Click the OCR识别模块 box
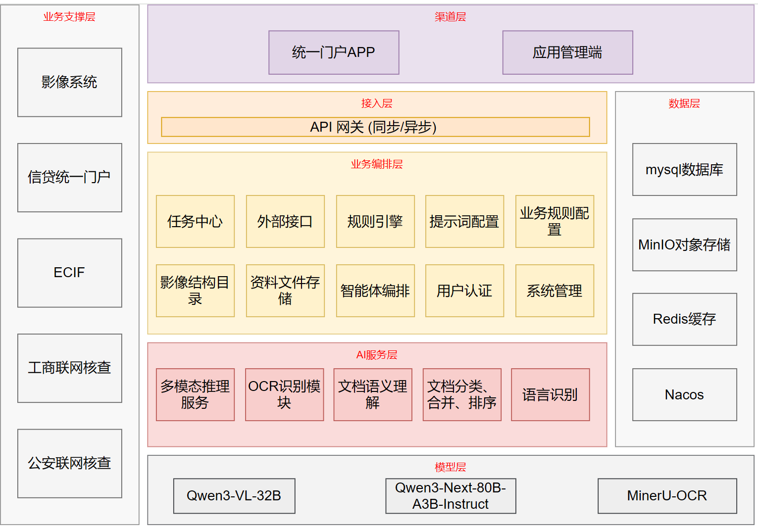The image size is (758, 532). pyautogui.click(x=284, y=394)
